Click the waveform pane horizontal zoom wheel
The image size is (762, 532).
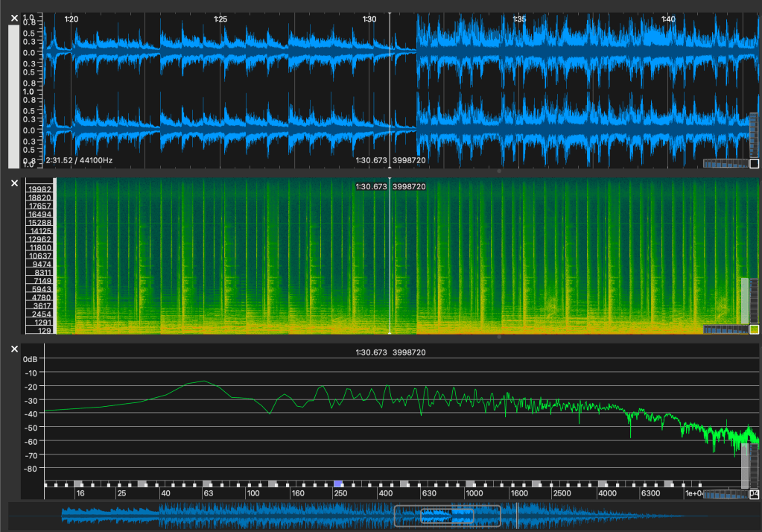tap(725, 164)
